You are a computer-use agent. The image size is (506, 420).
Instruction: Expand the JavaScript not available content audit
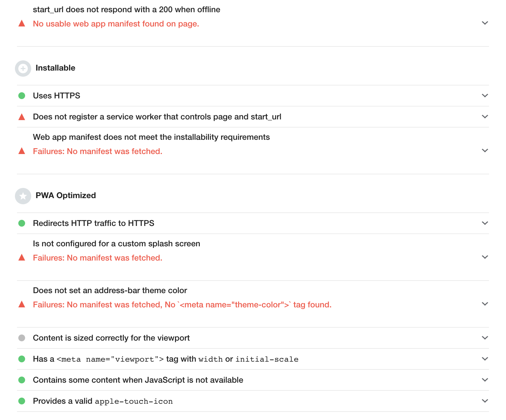point(485,380)
